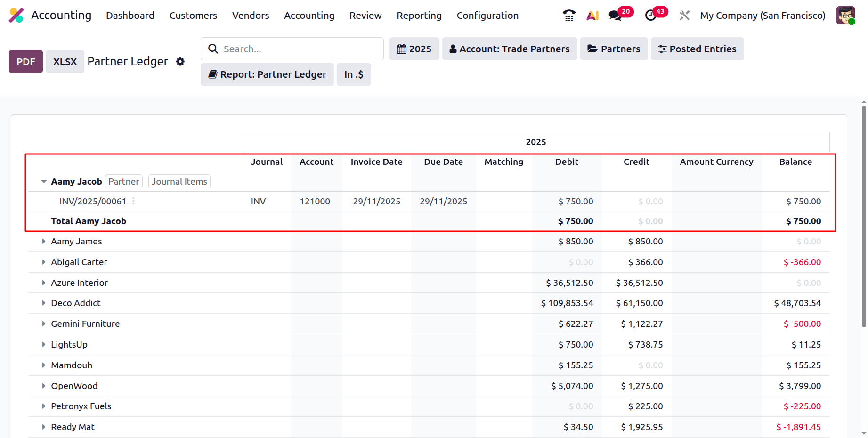Export report with the XLSX button
Screen dimensions: 868x438
click(65, 62)
